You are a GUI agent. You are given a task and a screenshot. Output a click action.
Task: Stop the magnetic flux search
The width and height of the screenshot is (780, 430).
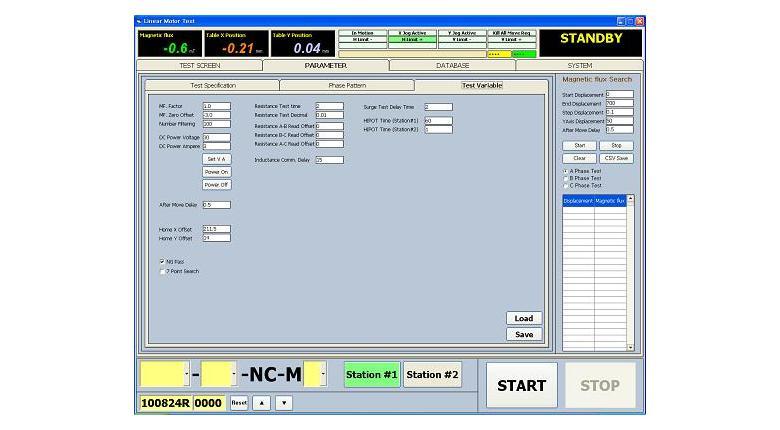[616, 145]
